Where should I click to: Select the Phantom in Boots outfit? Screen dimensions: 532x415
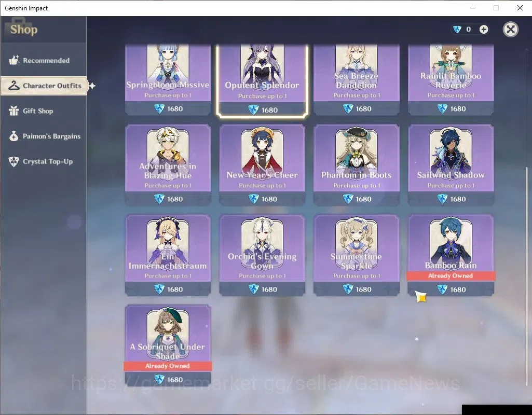click(356, 164)
